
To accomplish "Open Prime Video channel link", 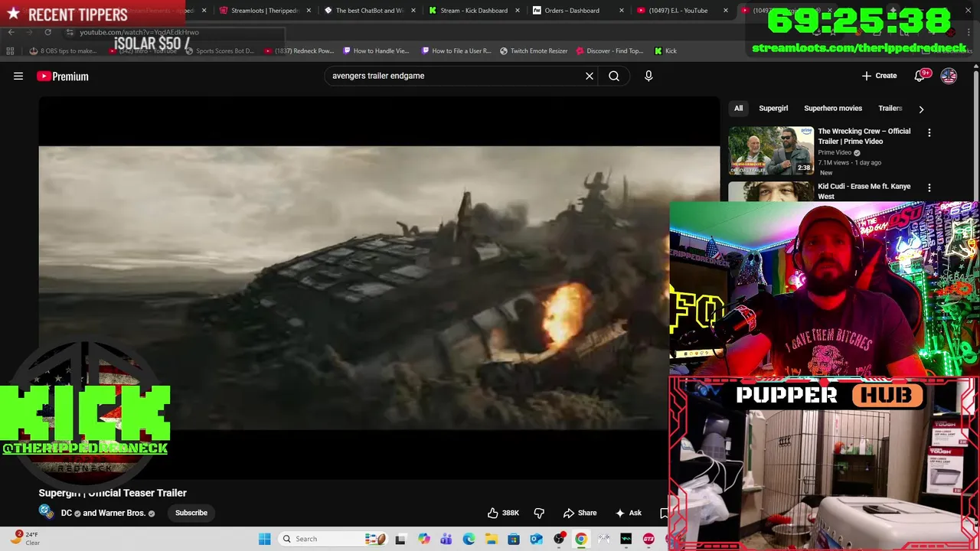I will point(835,152).
